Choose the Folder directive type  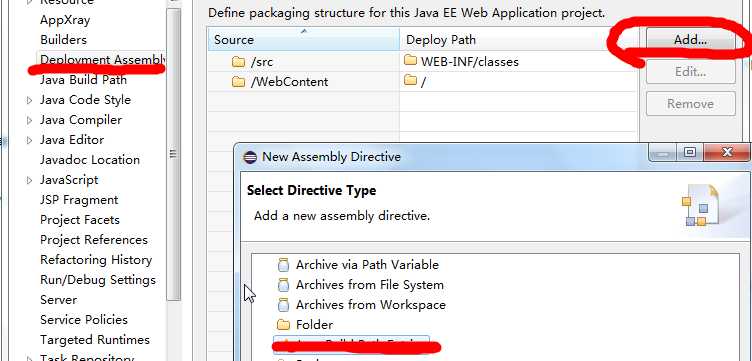pos(315,325)
